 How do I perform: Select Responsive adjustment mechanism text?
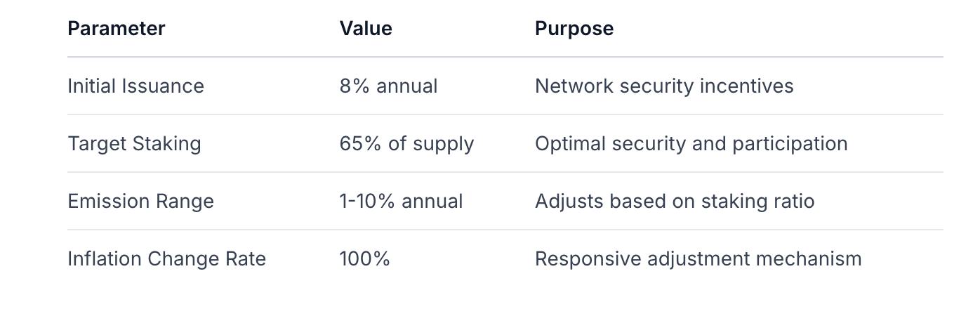tap(698, 259)
